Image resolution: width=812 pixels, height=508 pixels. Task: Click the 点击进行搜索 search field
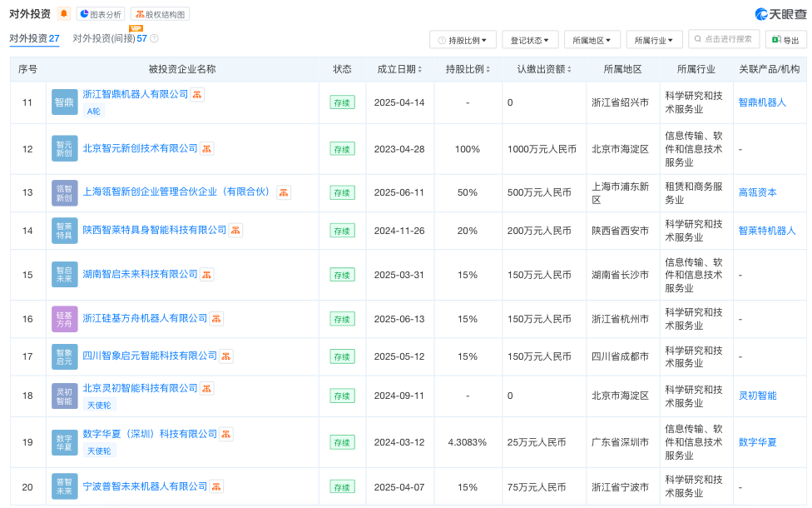(723, 39)
